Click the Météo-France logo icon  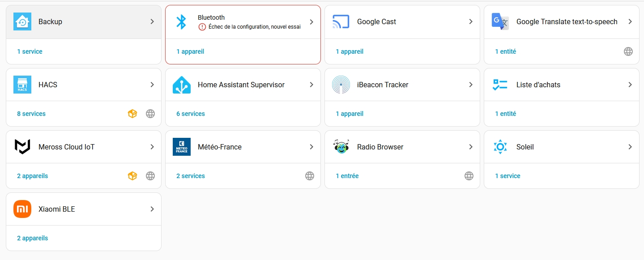[181, 147]
